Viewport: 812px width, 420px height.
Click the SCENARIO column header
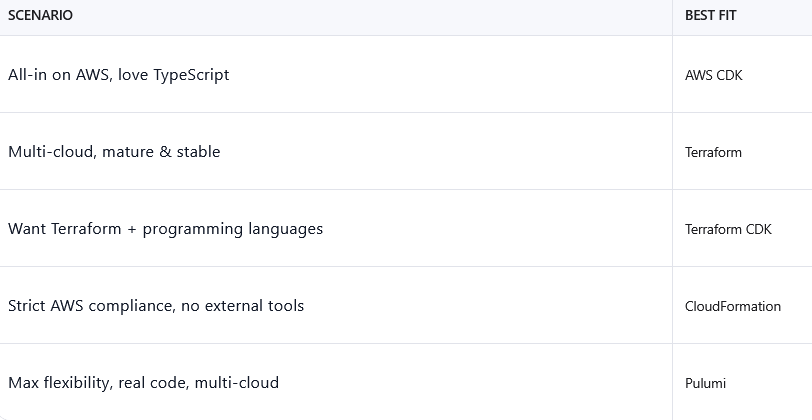coord(40,16)
